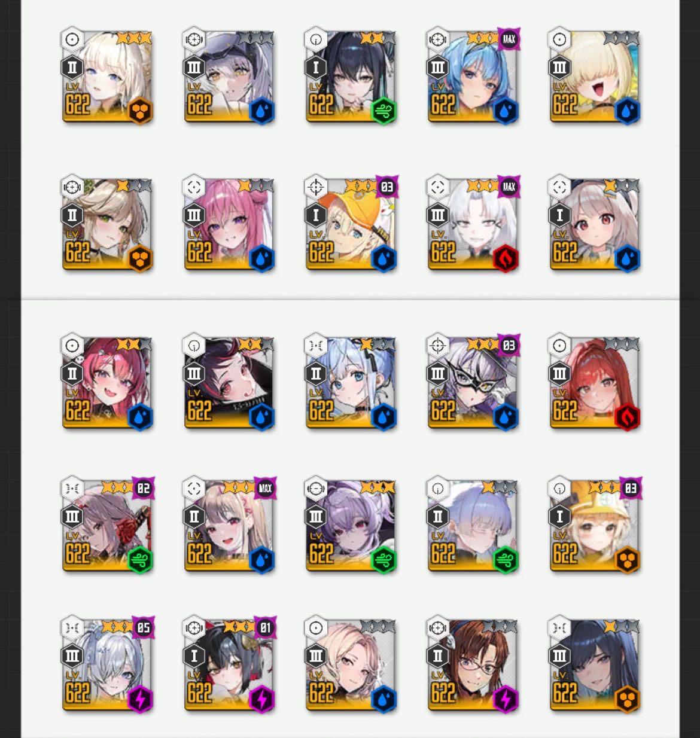The width and height of the screenshot is (700, 738).
Task: Select the yellow hard hat character card
Action: (594, 525)
